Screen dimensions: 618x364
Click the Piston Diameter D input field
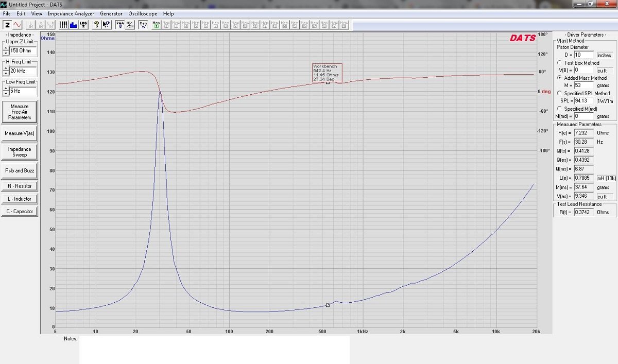pyautogui.click(x=584, y=55)
